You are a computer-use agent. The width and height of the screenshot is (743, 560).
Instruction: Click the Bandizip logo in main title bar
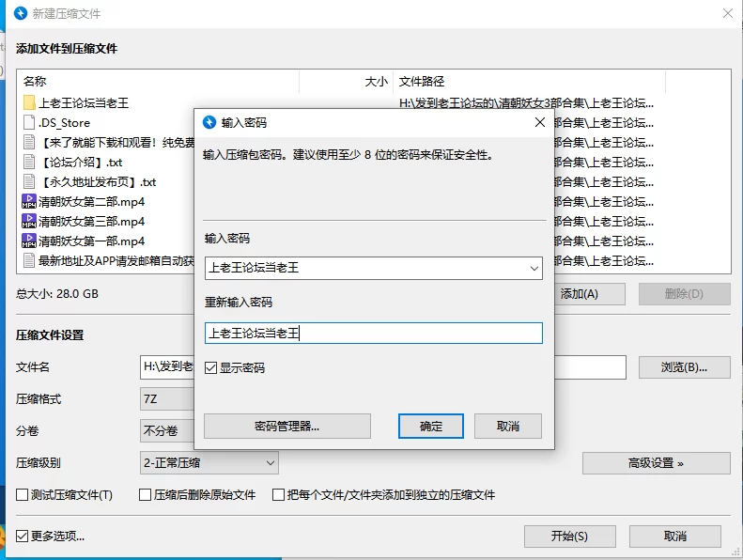(21, 13)
